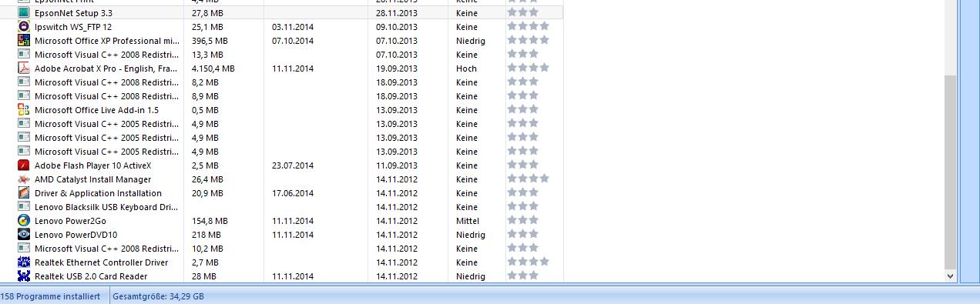The image size is (980, 304).
Task: Click the 158 Programme installiert status text
Action: point(50,296)
